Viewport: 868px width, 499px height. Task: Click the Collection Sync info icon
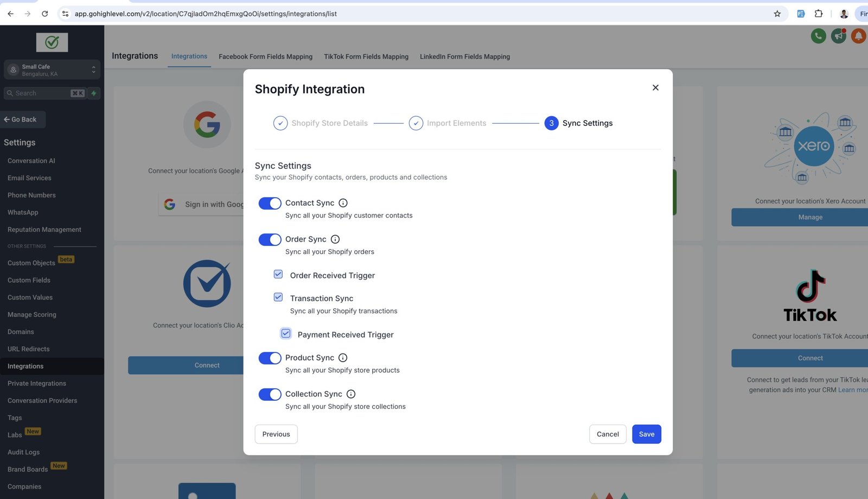[x=351, y=394]
